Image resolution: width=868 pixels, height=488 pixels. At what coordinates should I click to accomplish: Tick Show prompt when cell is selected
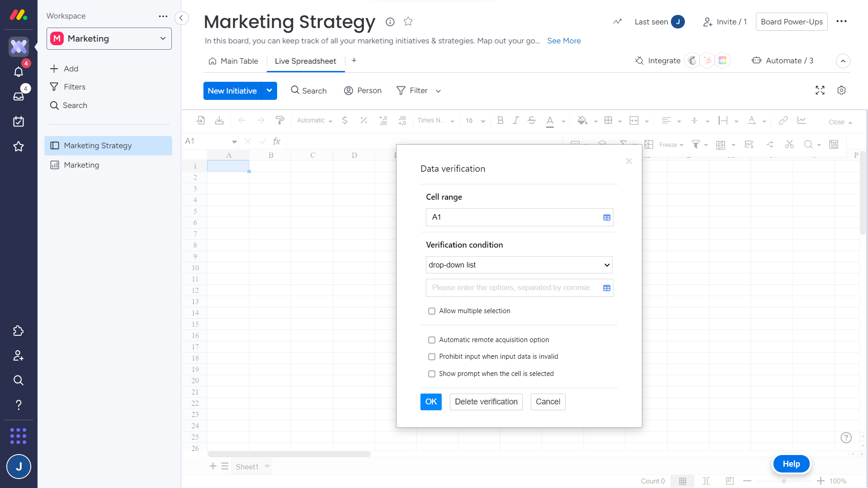(432, 374)
